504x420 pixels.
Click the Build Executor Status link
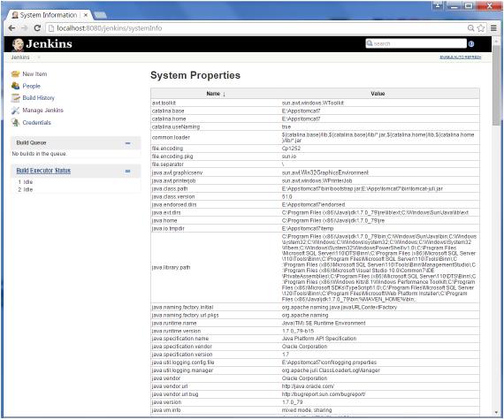(x=43, y=171)
